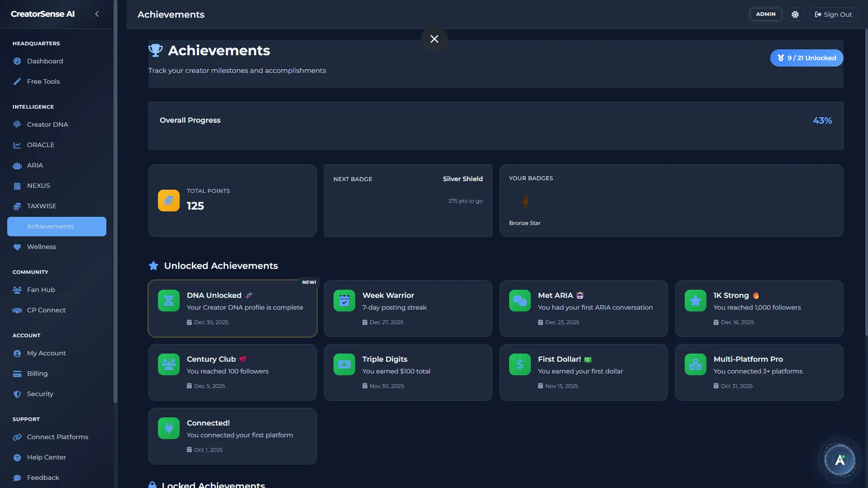Open Free Tools under Headquarters
Screen dimensions: 868x488
[43, 81]
